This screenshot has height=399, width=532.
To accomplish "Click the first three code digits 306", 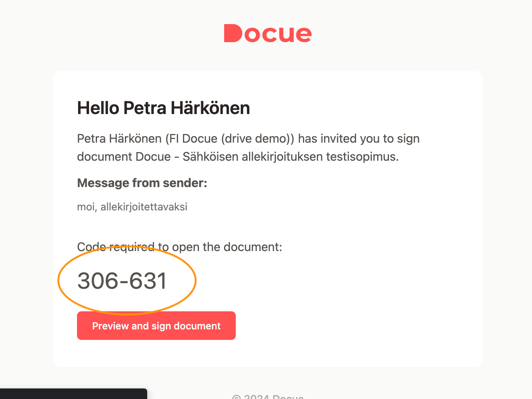I will pyautogui.click(x=98, y=281).
